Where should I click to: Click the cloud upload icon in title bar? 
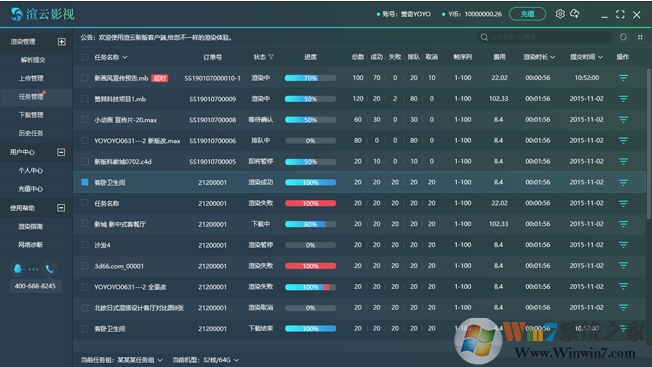[x=575, y=14]
